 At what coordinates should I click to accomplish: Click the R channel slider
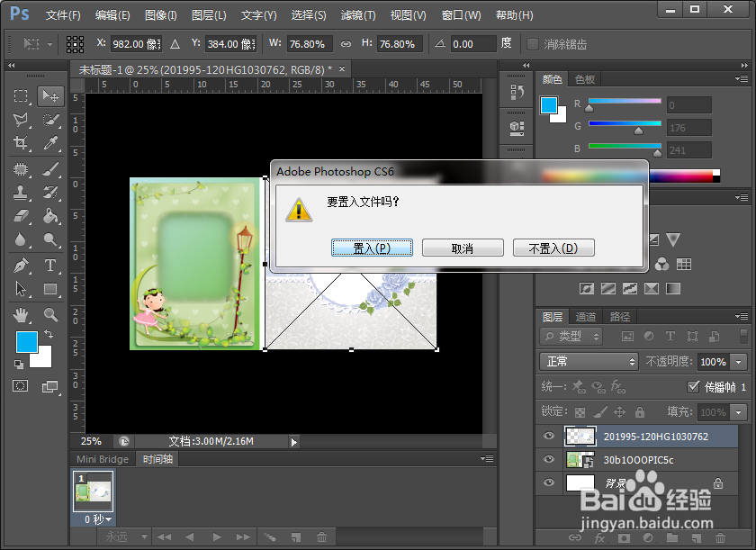click(625, 102)
